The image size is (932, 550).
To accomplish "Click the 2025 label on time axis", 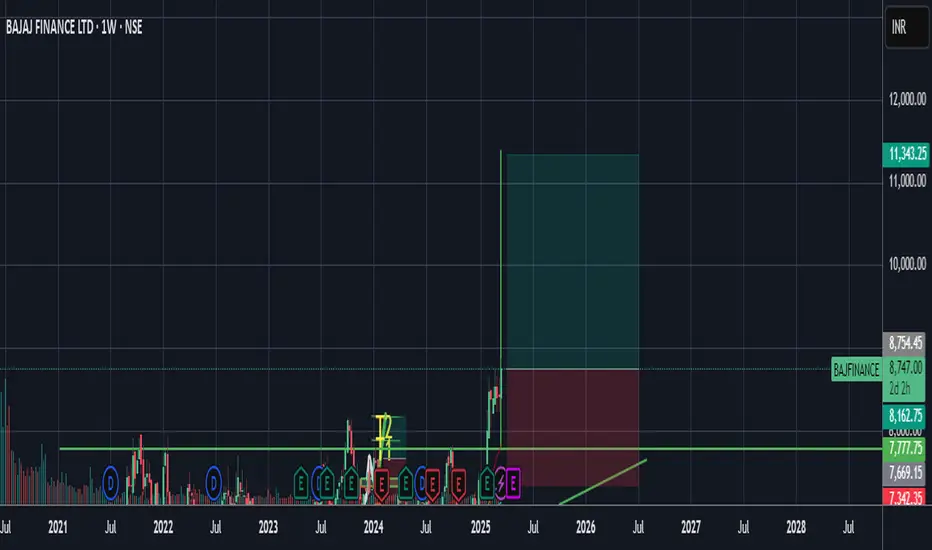I will tap(480, 527).
